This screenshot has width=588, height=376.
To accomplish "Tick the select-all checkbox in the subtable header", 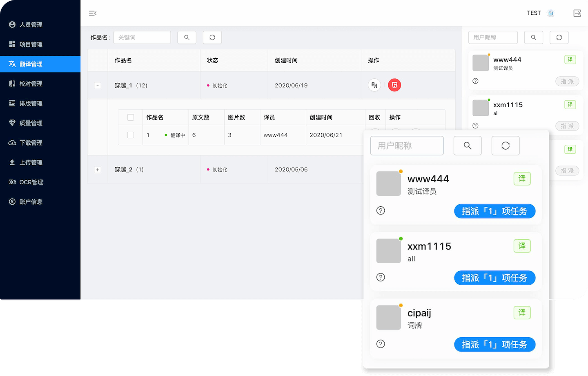I will 130,117.
